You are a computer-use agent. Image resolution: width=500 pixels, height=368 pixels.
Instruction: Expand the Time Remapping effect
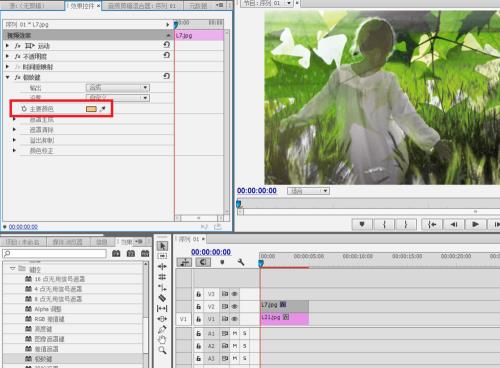(8, 67)
